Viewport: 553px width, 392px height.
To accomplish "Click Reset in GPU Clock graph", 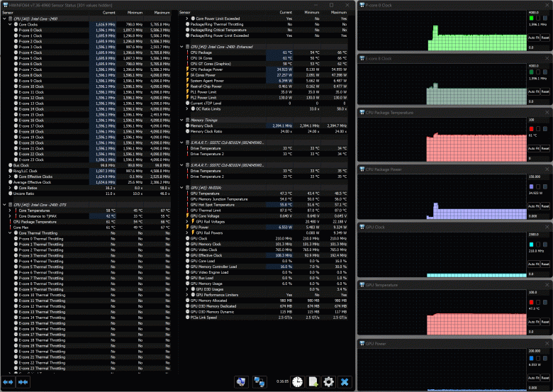I will [x=545, y=264].
